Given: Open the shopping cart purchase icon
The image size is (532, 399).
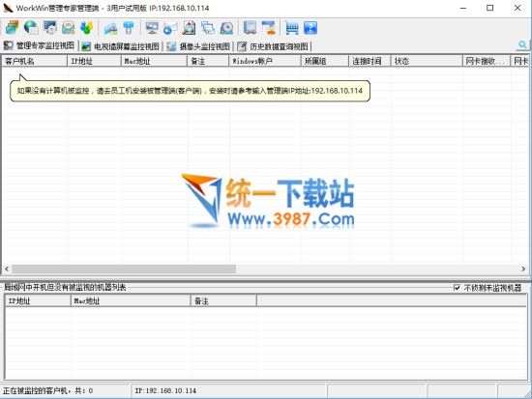Looking at the screenshot, I should (x=292, y=28).
